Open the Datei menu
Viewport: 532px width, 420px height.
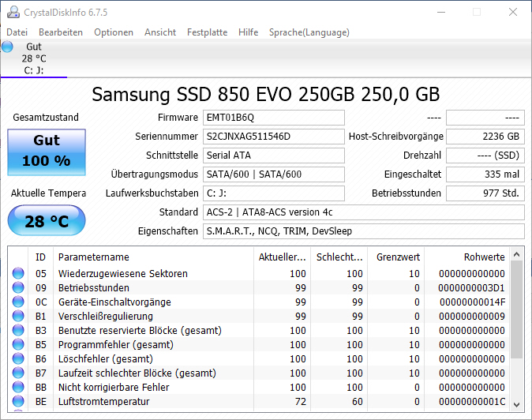pyautogui.click(x=17, y=32)
